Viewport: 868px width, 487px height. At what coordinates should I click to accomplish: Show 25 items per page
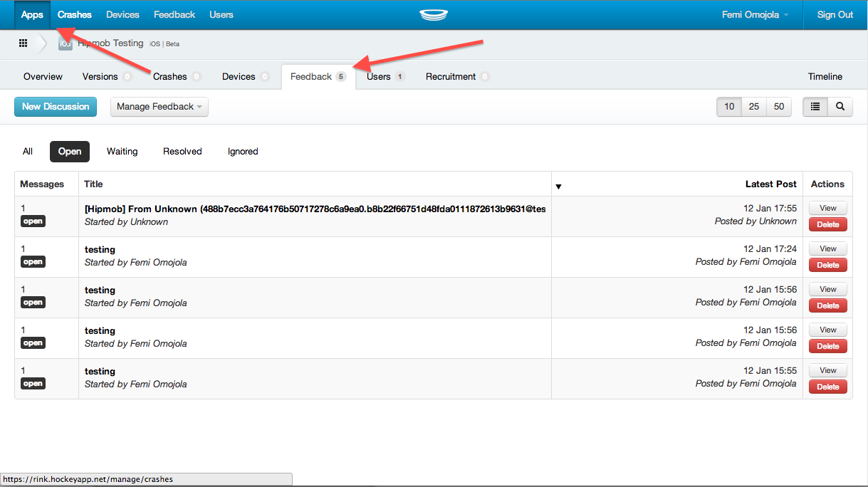754,107
